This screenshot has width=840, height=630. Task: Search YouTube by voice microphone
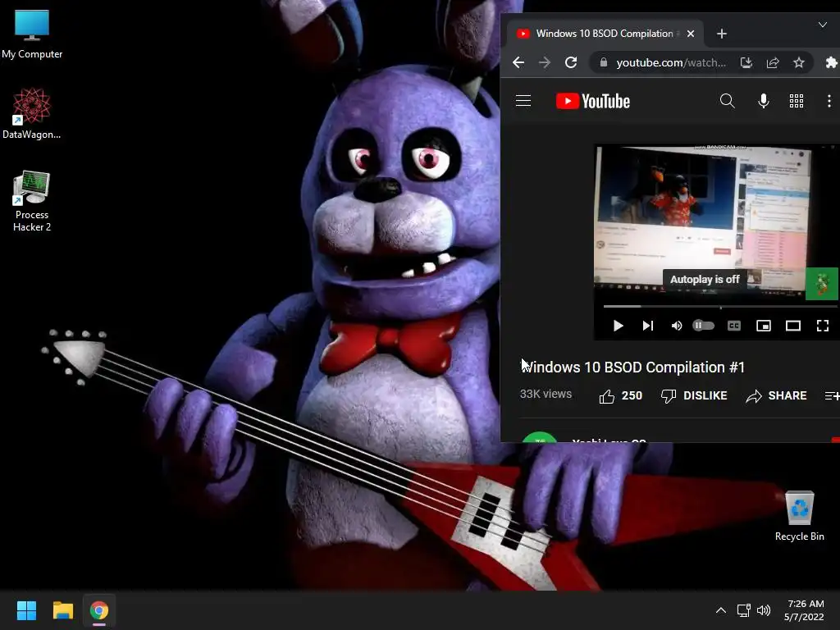pyautogui.click(x=764, y=101)
